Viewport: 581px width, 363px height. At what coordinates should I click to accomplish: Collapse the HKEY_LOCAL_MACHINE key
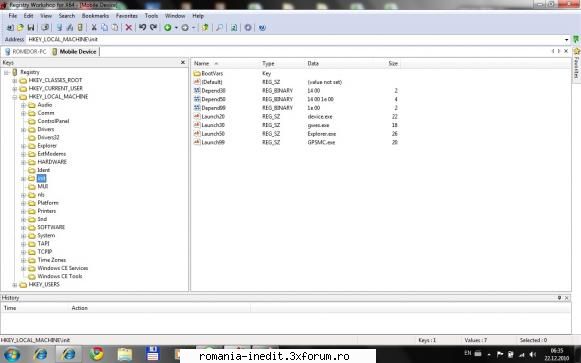tap(15, 97)
